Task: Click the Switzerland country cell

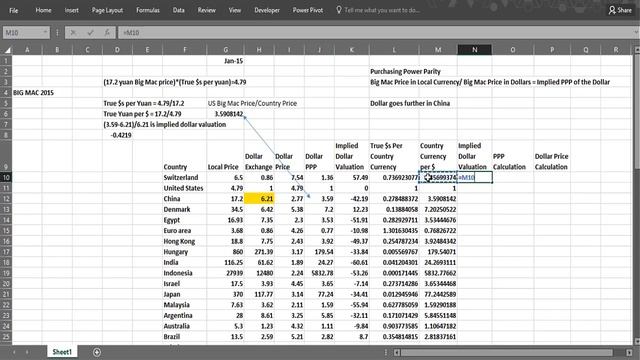Action: [x=184, y=178]
